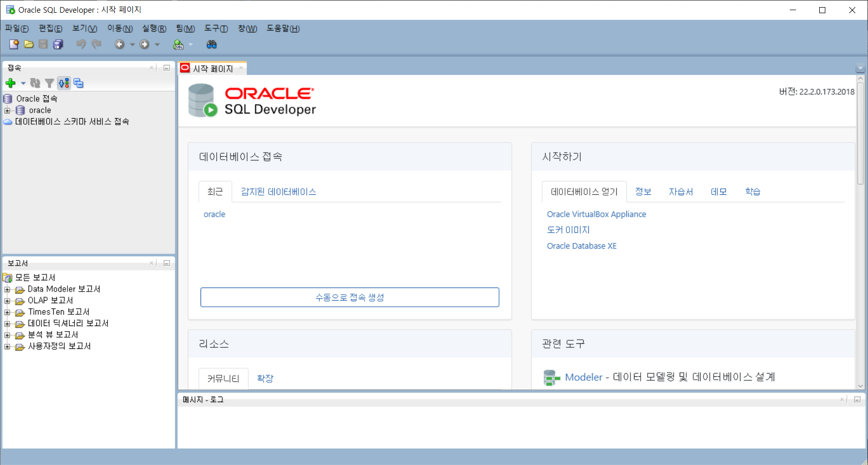Select the 시작 페이지 editor tab

point(213,68)
